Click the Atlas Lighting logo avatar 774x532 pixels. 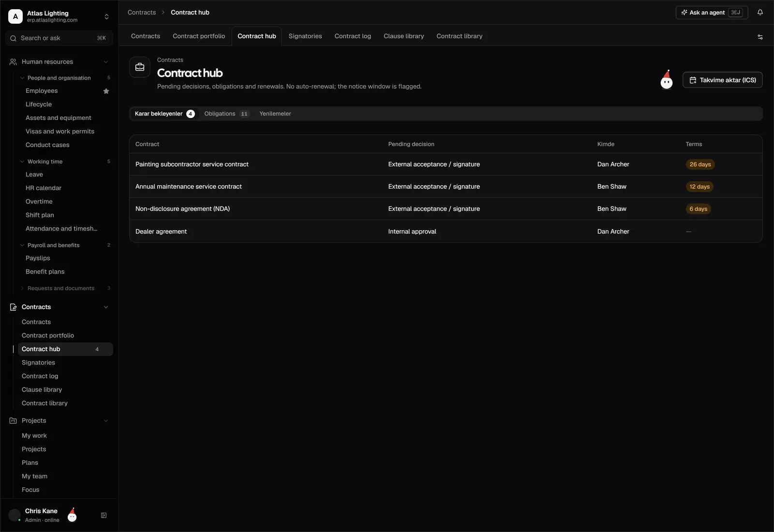click(15, 16)
